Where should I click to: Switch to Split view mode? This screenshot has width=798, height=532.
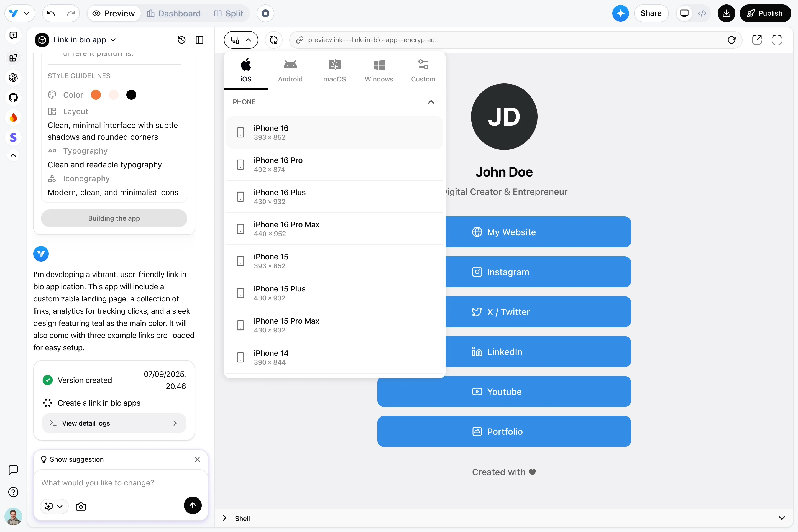click(x=229, y=13)
